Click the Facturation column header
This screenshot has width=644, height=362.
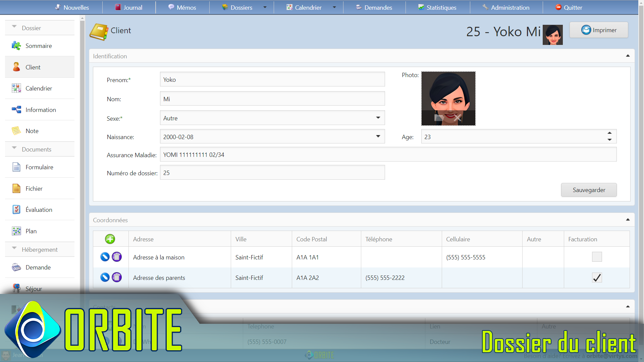[x=597, y=239]
